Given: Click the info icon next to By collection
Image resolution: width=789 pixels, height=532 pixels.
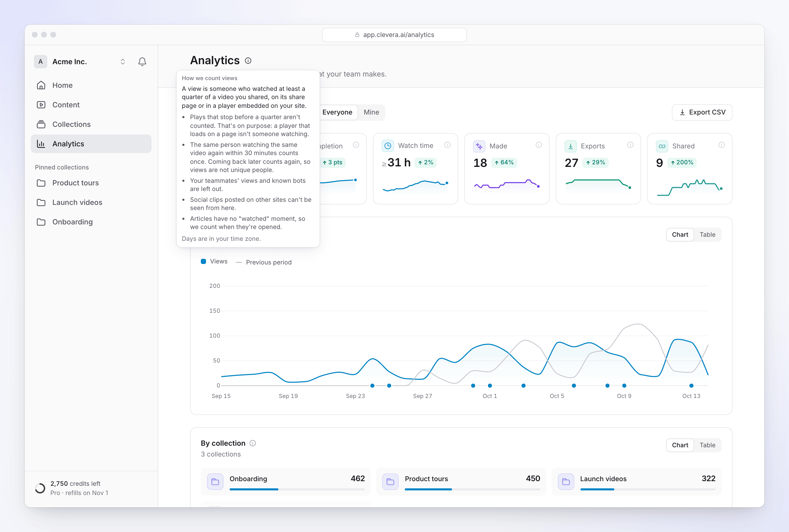Looking at the screenshot, I should pos(253,443).
